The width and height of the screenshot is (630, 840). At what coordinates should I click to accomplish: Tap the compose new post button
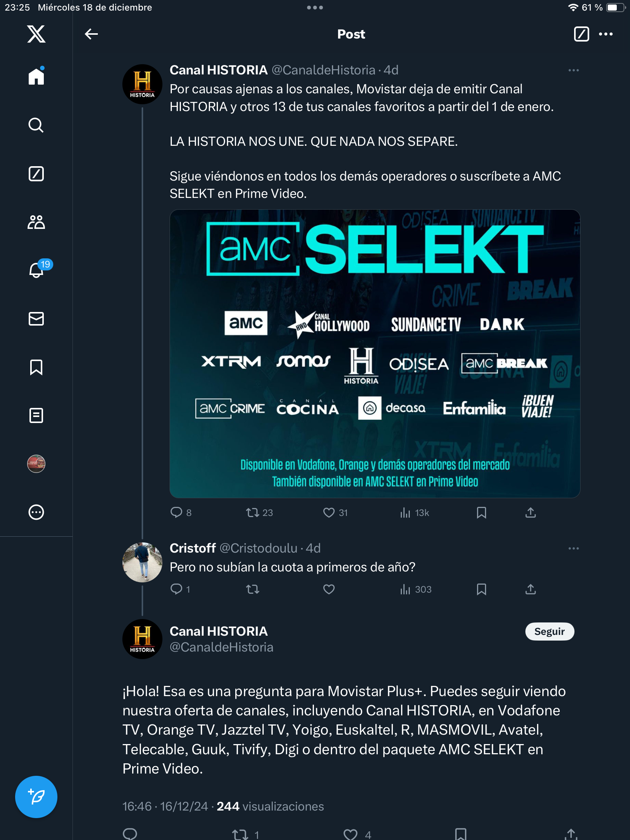coord(36,796)
